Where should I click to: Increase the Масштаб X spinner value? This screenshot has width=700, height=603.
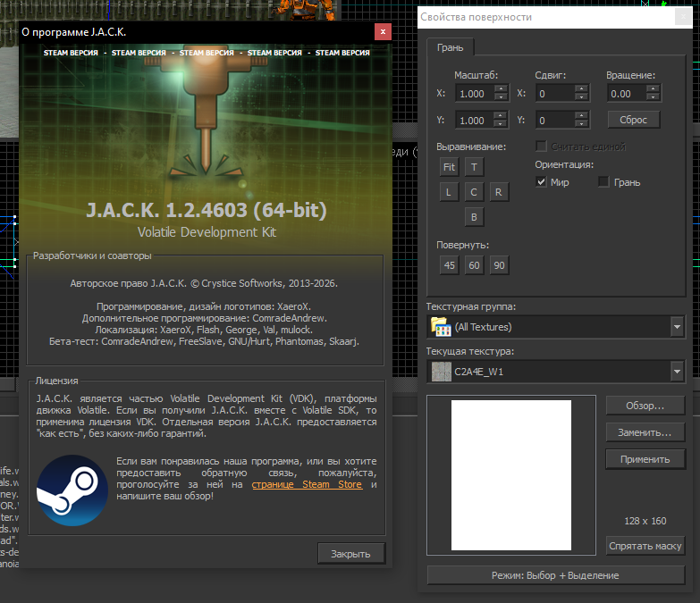click(x=502, y=88)
